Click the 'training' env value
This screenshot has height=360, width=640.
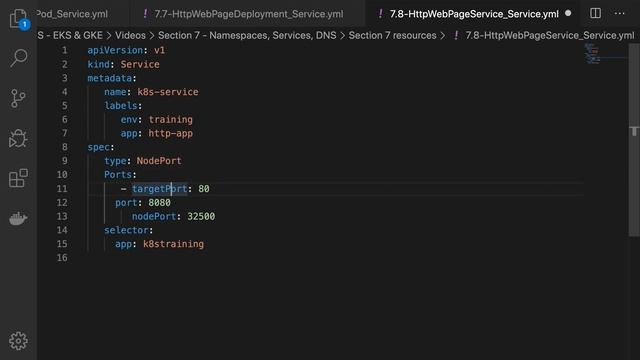[x=171, y=120]
